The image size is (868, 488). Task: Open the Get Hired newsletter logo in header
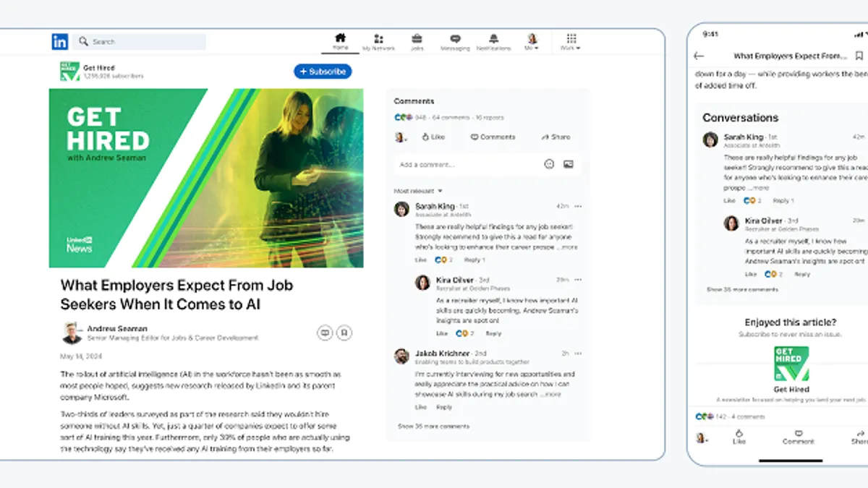pos(69,72)
